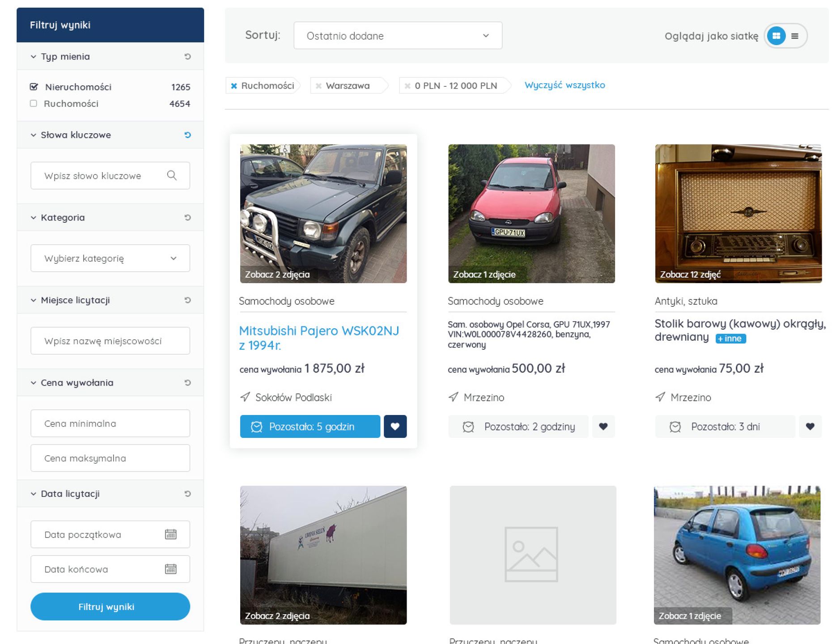The image size is (840, 644).
Task: Open calendar for Data początkowa
Action: point(171,534)
